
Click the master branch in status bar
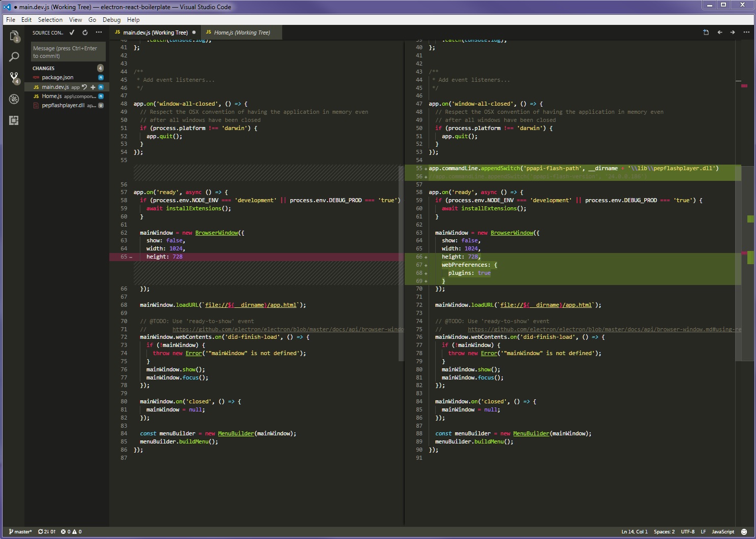(x=20, y=532)
